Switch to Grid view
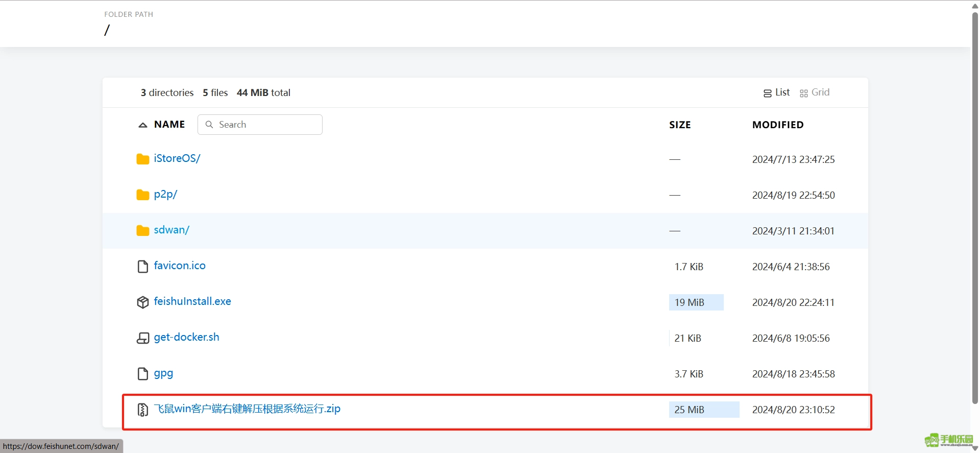 pyautogui.click(x=815, y=92)
